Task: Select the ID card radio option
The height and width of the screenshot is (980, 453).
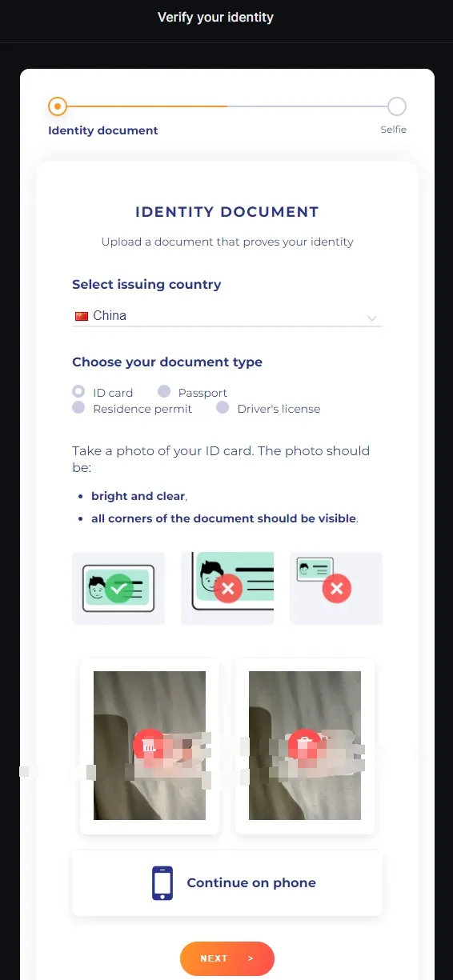Action: coord(78,391)
